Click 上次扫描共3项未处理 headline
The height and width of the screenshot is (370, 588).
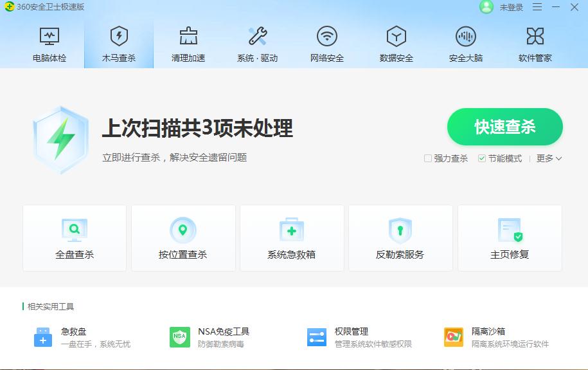point(197,128)
